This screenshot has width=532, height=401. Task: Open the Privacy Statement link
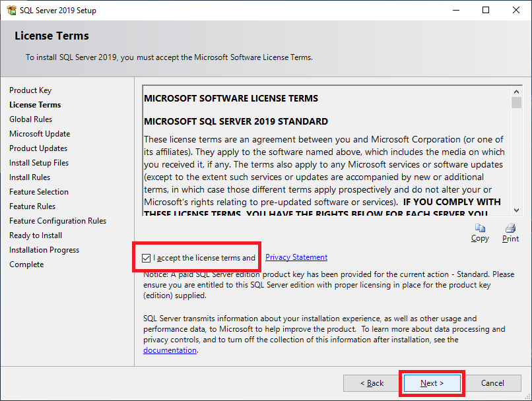pos(296,257)
